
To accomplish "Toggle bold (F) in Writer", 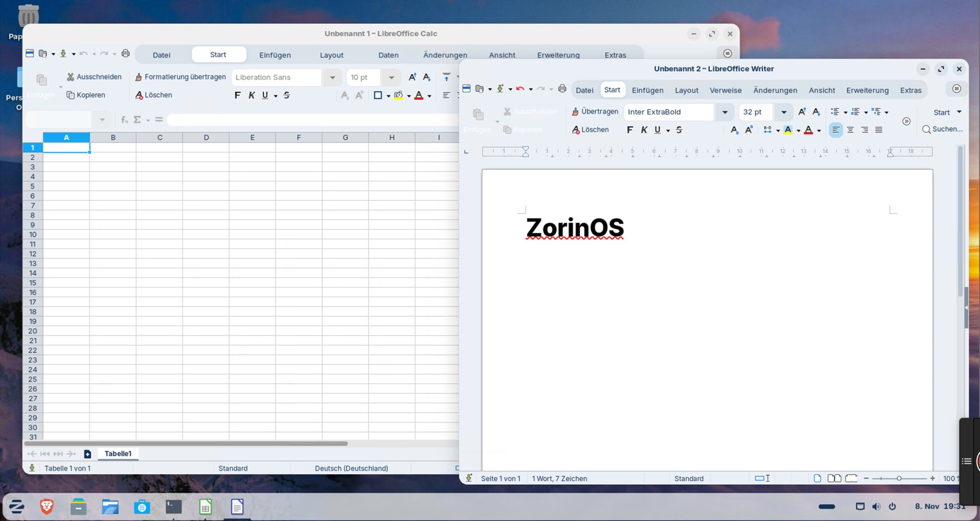I will tap(630, 130).
